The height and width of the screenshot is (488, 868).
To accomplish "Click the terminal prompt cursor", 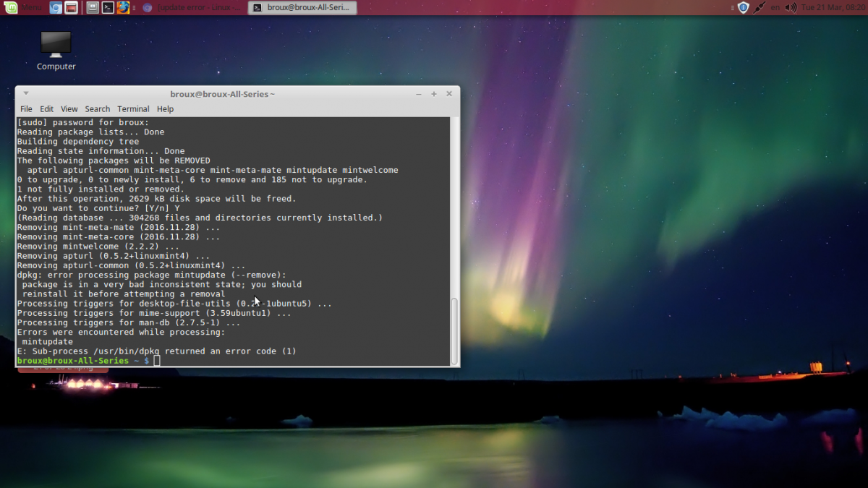I will pos(157,360).
